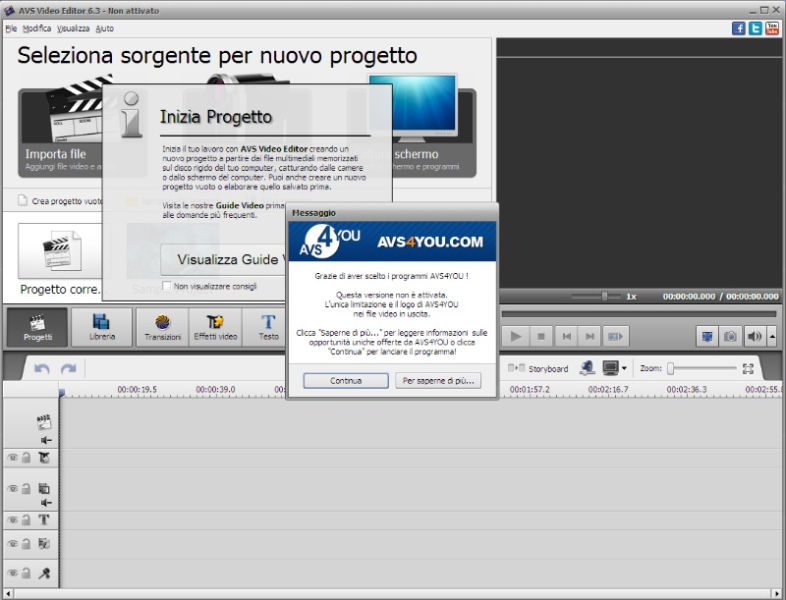Open the Transizioni panel

coord(163,327)
